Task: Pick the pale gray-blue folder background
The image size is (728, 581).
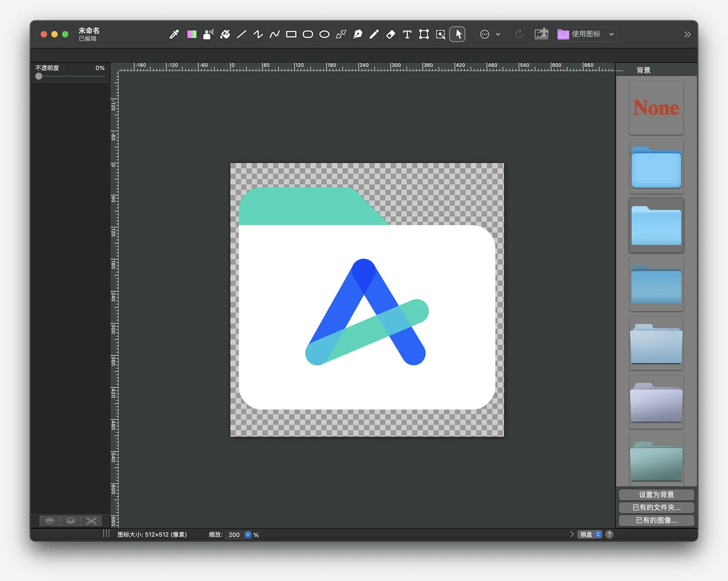Action: (x=656, y=343)
